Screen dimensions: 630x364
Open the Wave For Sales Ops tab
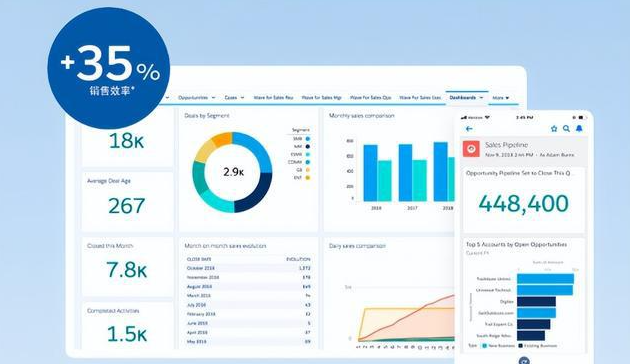tap(370, 98)
